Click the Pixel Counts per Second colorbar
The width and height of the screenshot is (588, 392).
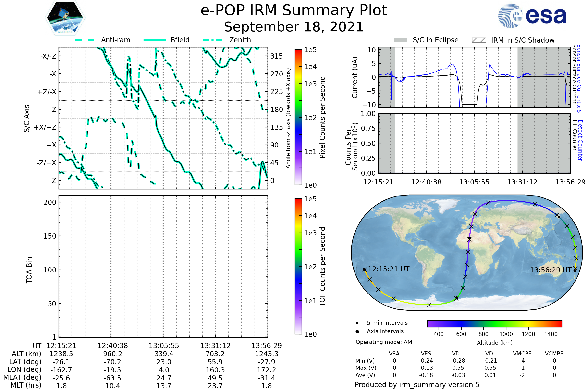coord(298,117)
